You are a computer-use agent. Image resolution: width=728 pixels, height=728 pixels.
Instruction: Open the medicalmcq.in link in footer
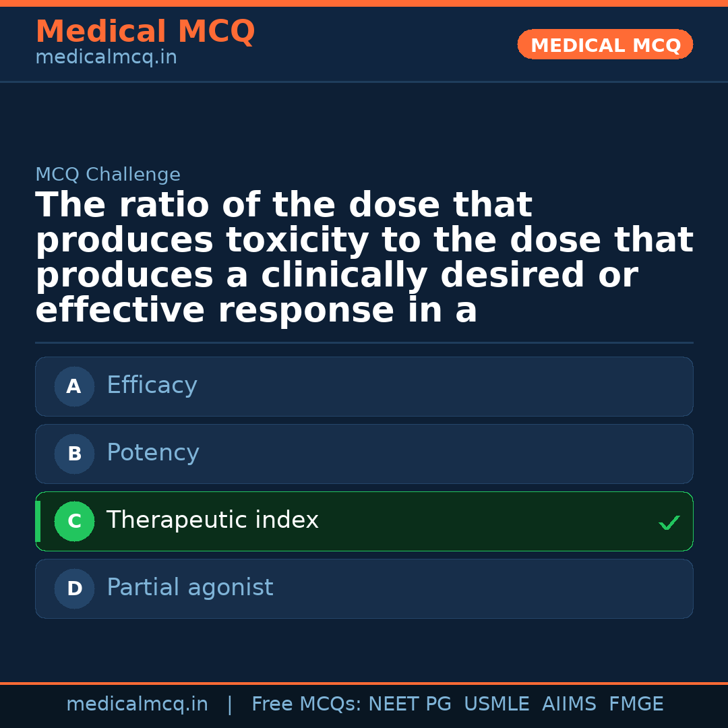[137, 704]
